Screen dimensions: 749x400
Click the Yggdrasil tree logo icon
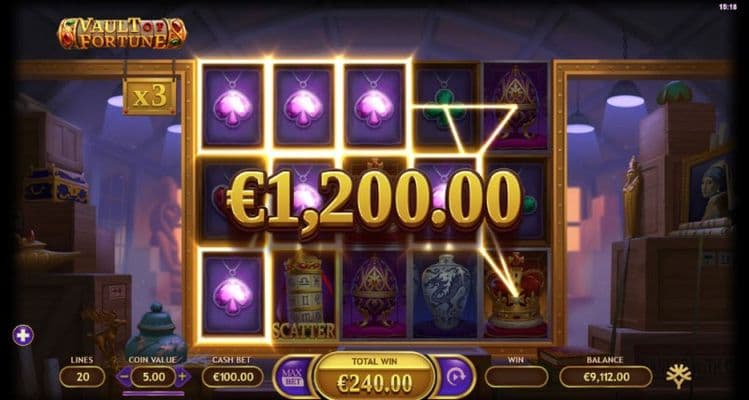coord(679,376)
